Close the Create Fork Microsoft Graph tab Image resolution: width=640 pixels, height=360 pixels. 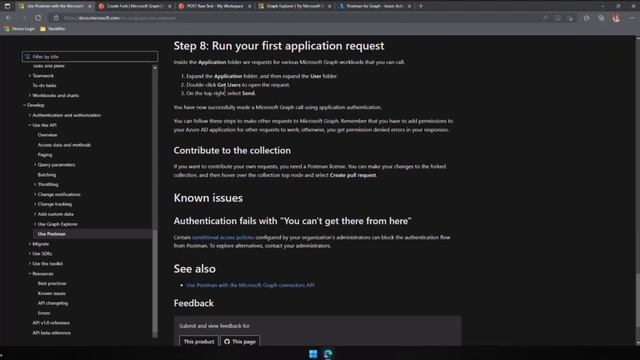click(x=170, y=6)
